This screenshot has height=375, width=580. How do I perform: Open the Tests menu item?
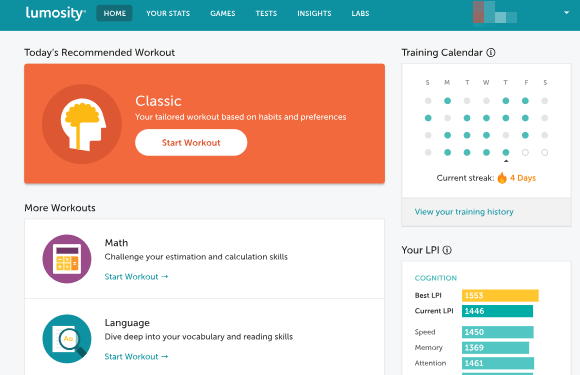[x=266, y=13]
